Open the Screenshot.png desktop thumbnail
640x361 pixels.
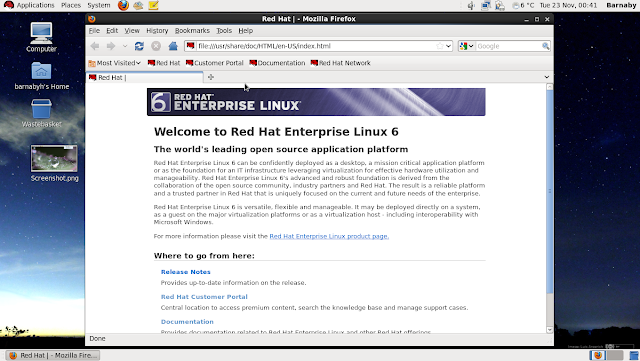(x=54, y=158)
